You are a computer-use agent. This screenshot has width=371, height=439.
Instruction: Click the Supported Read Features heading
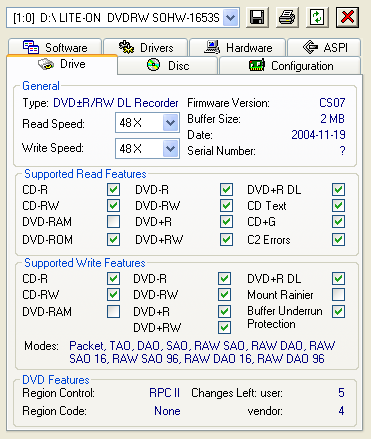click(x=85, y=174)
